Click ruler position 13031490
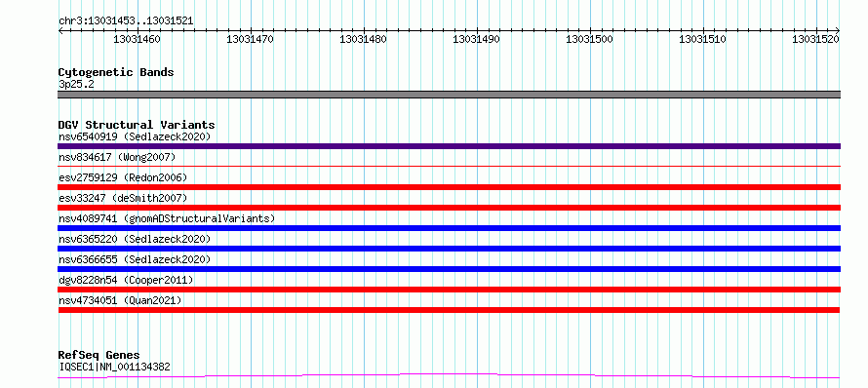The height and width of the screenshot is (388, 868). (476, 39)
